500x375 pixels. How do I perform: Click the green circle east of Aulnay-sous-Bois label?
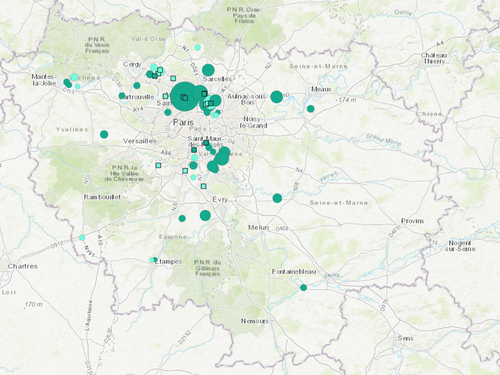point(276,97)
